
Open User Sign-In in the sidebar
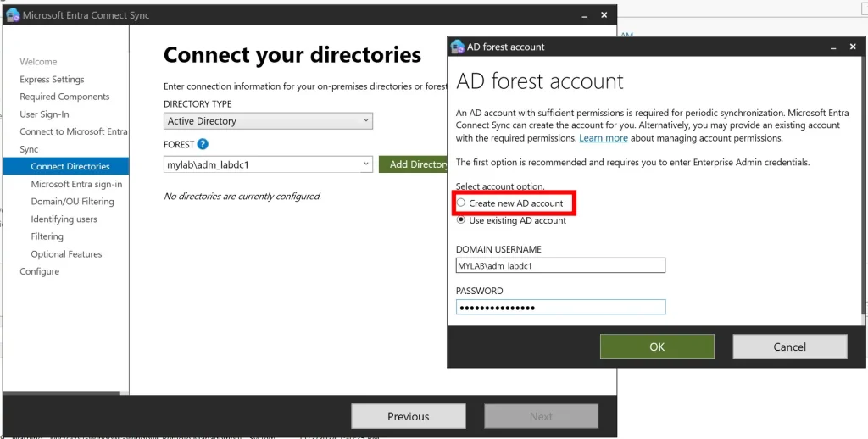point(44,114)
